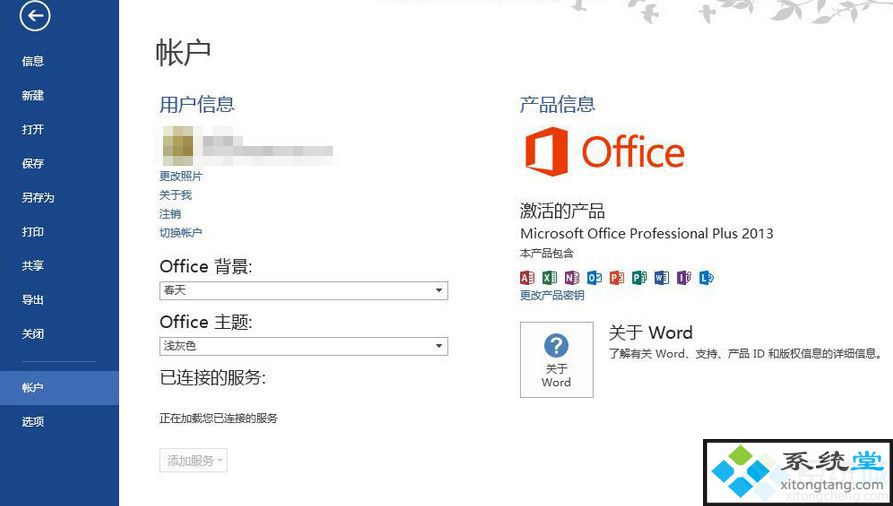The height and width of the screenshot is (506, 893).
Task: Click the OneNote product icon
Action: (572, 278)
